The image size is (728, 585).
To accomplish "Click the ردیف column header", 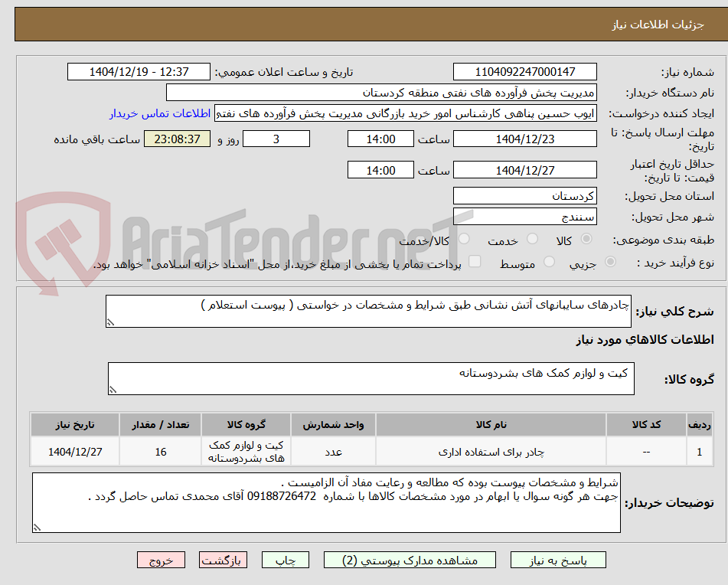I will pos(700,425).
